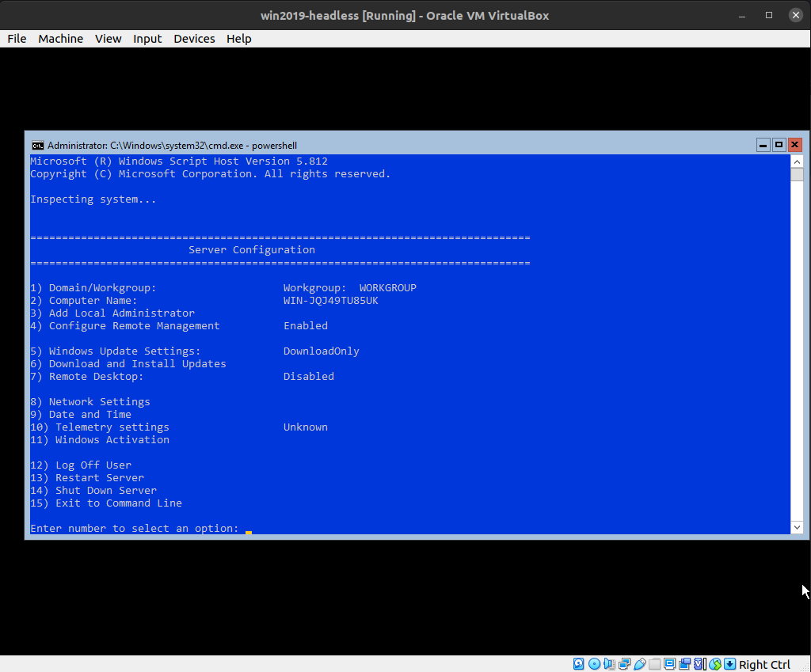Click the 'Disabled' Remote Desktop value

pyautogui.click(x=309, y=376)
